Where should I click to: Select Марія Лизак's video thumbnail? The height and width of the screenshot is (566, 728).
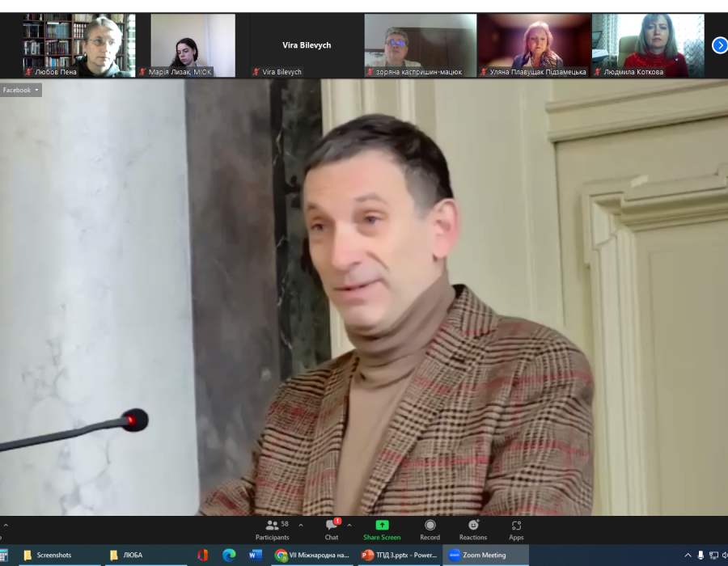point(193,45)
